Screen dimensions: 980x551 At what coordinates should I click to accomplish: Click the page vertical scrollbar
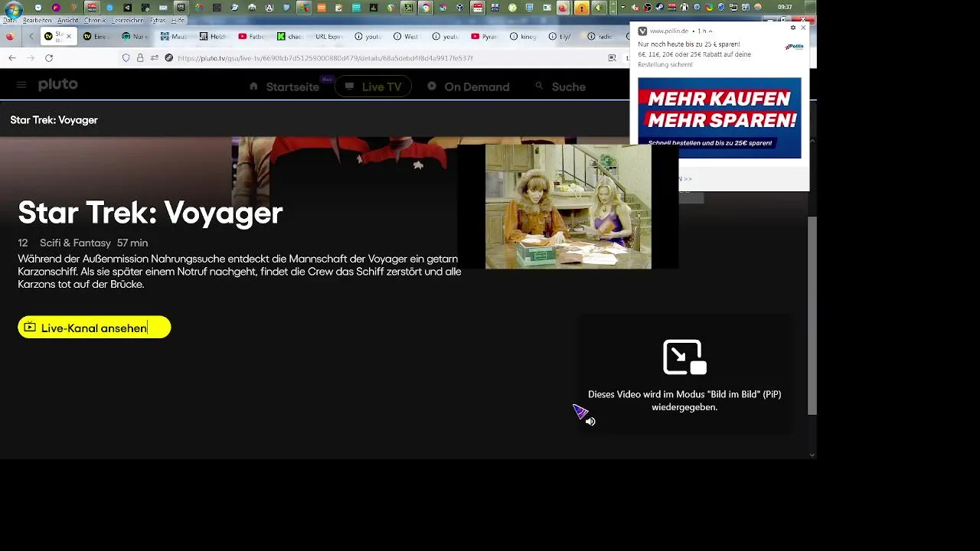click(x=812, y=315)
